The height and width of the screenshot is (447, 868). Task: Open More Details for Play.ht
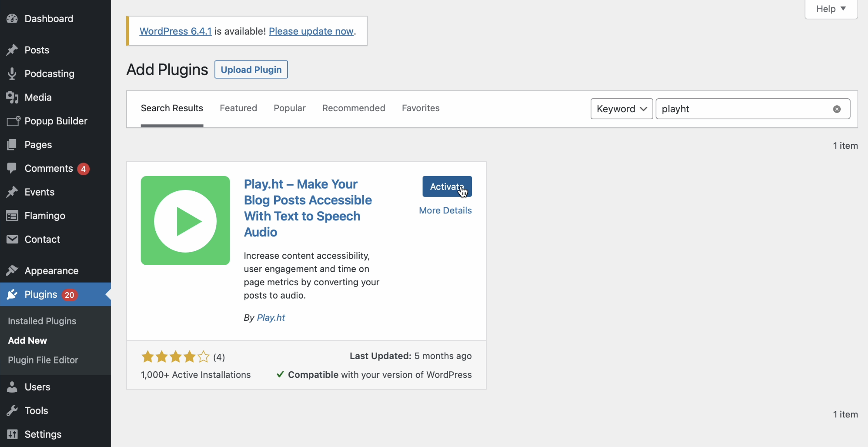445,210
